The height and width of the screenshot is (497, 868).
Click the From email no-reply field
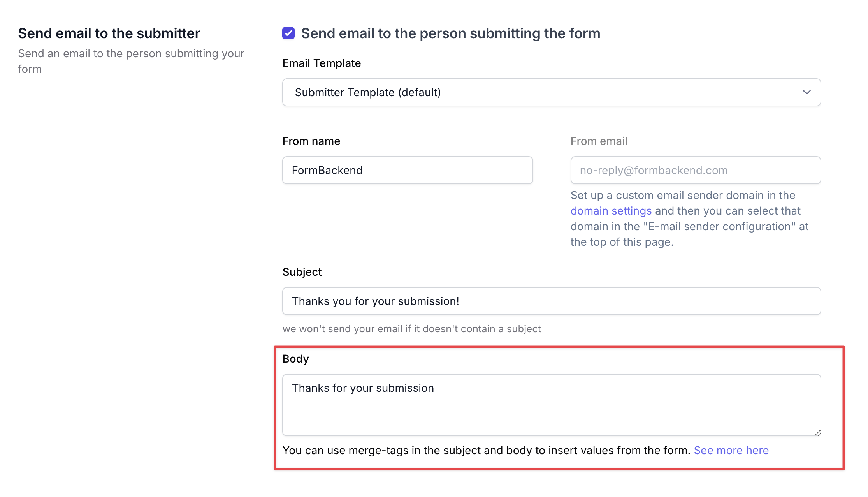pyautogui.click(x=695, y=170)
